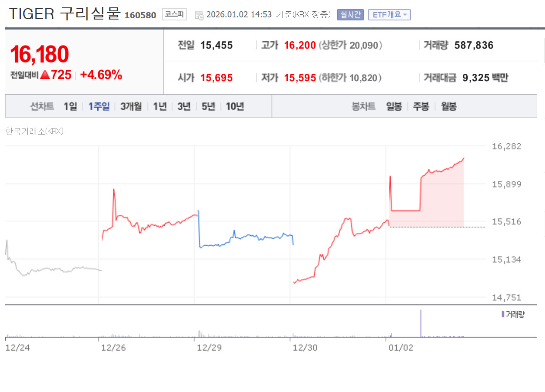The width and height of the screenshot is (545, 392).
Task: Show the 3년 line chart
Action: [184, 106]
